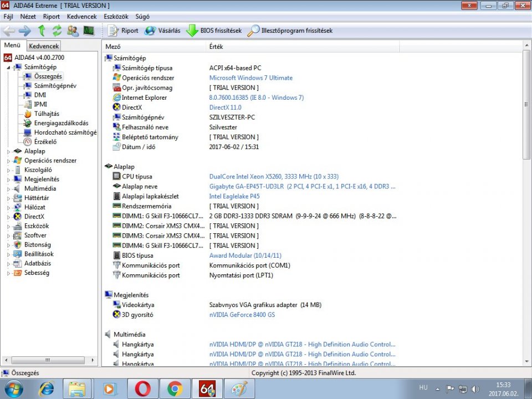Refresh the view with green arrows icon
The image size is (532, 399).
tap(57, 31)
